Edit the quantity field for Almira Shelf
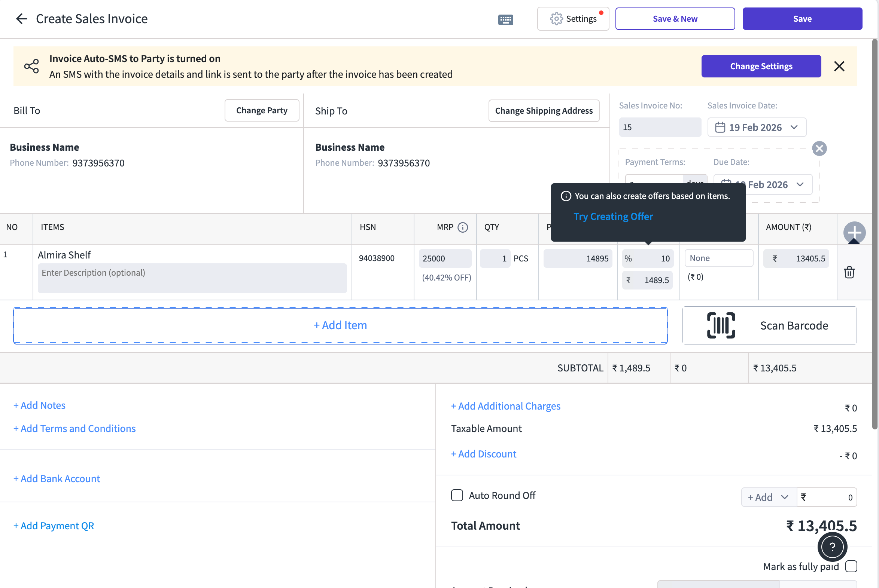 tap(495, 258)
